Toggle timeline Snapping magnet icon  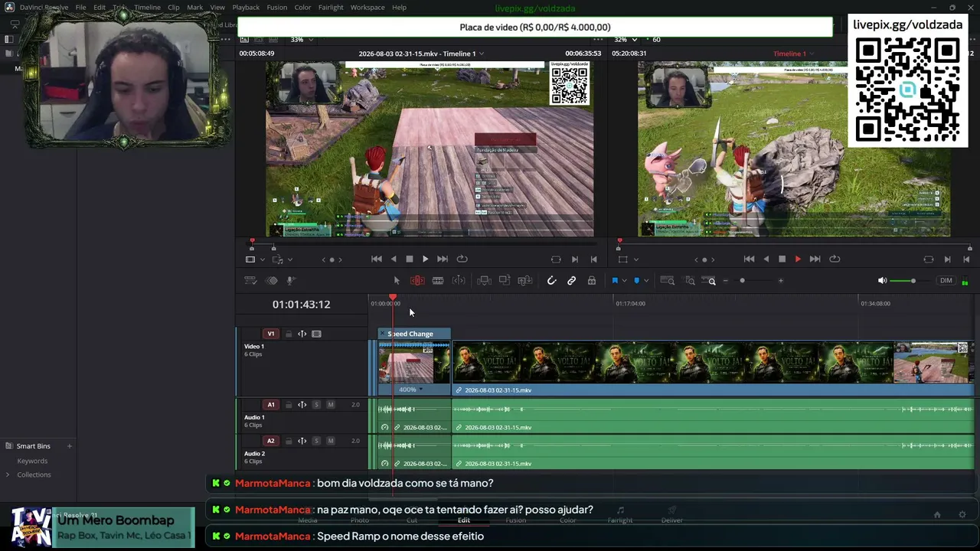coord(551,281)
